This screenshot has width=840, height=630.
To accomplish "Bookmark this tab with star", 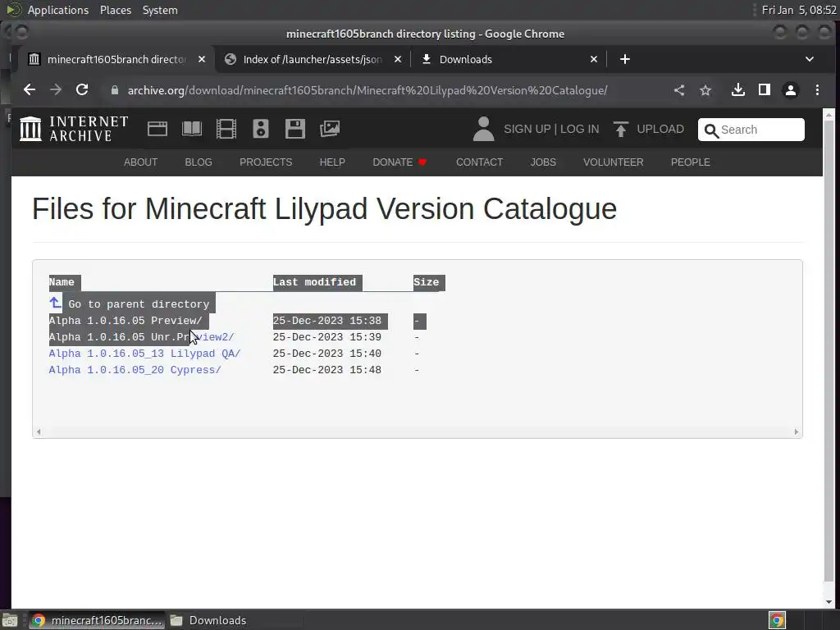I will pyautogui.click(x=705, y=90).
